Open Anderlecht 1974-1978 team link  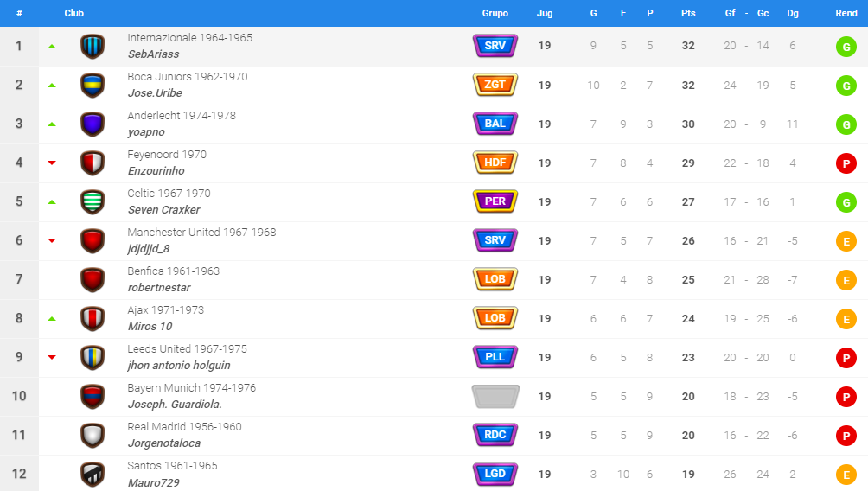pos(182,116)
